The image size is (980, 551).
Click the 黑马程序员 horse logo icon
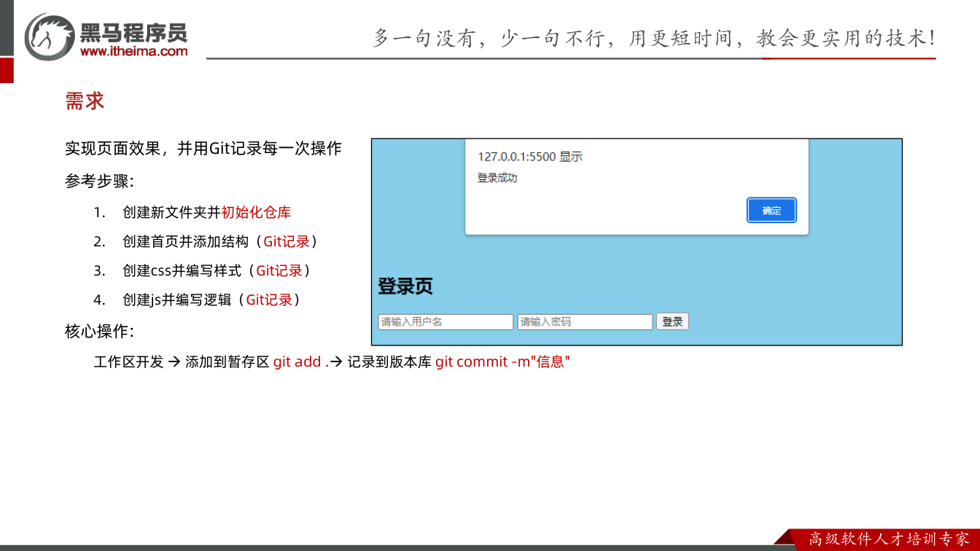point(50,36)
